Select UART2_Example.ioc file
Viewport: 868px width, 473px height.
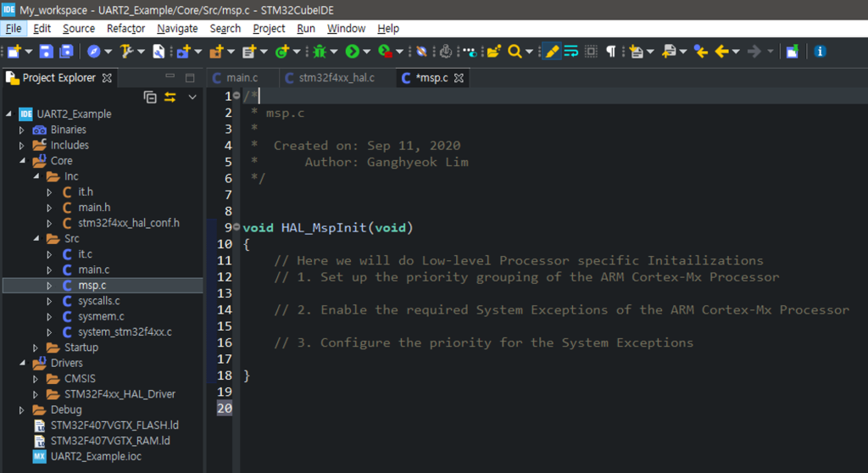click(96, 456)
